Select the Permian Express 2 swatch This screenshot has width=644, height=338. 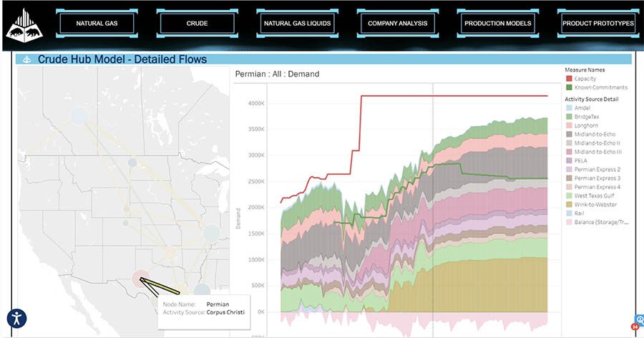point(569,170)
